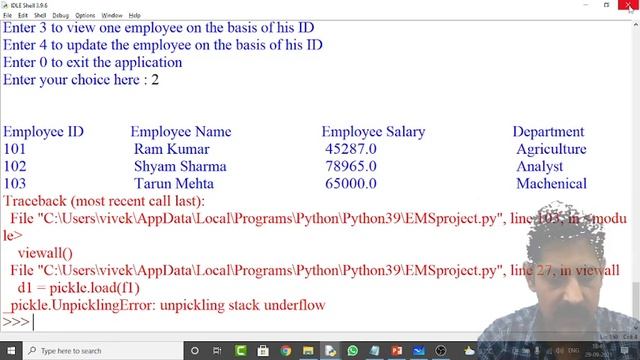Click the "d1 = pickle.load(f1)" line
The width and height of the screenshot is (640, 360).
pos(79,288)
